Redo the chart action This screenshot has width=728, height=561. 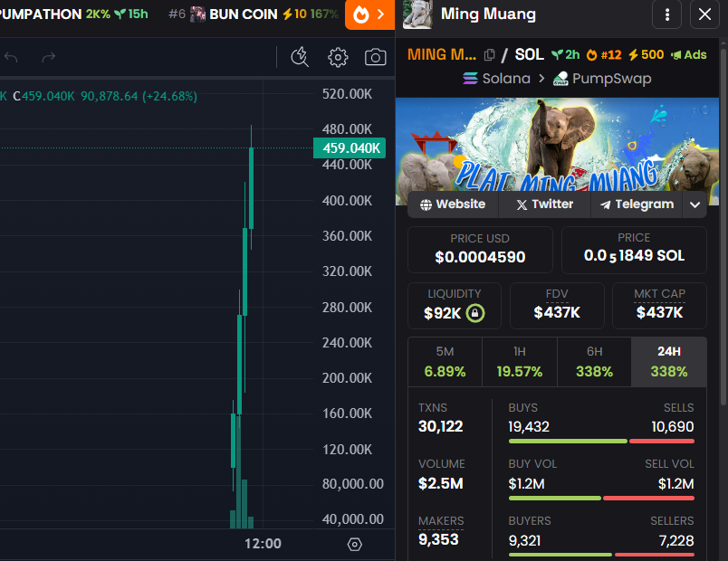[48, 57]
